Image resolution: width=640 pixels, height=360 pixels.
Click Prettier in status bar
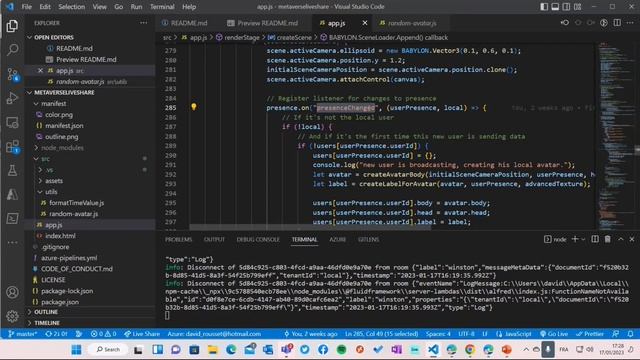coord(590,334)
